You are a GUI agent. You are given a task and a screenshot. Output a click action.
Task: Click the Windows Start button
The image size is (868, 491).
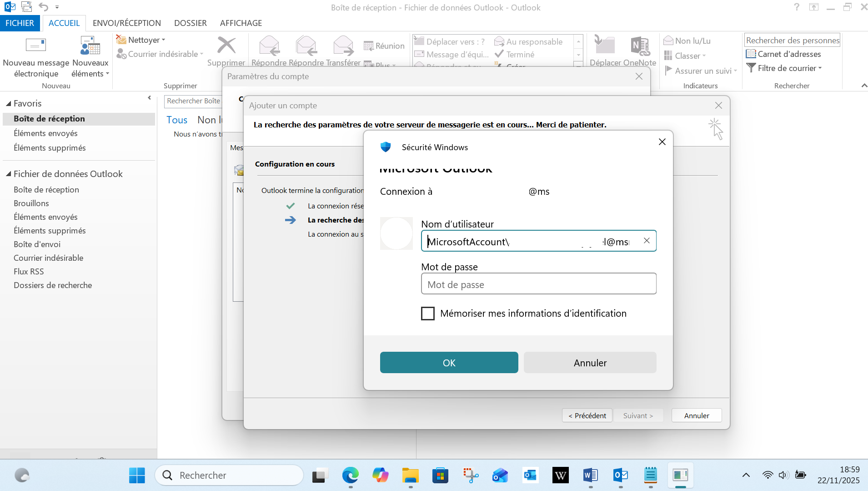137,476
